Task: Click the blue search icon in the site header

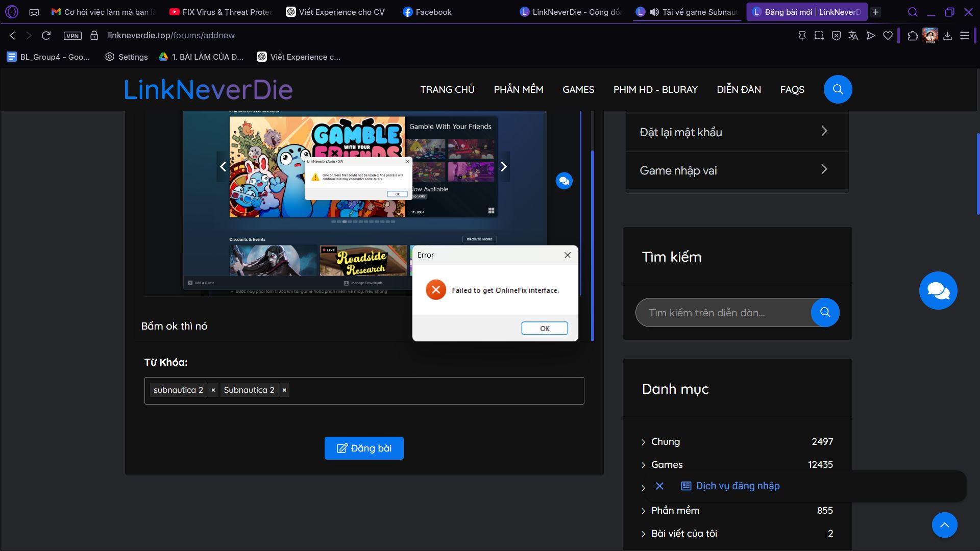Action: tap(838, 89)
